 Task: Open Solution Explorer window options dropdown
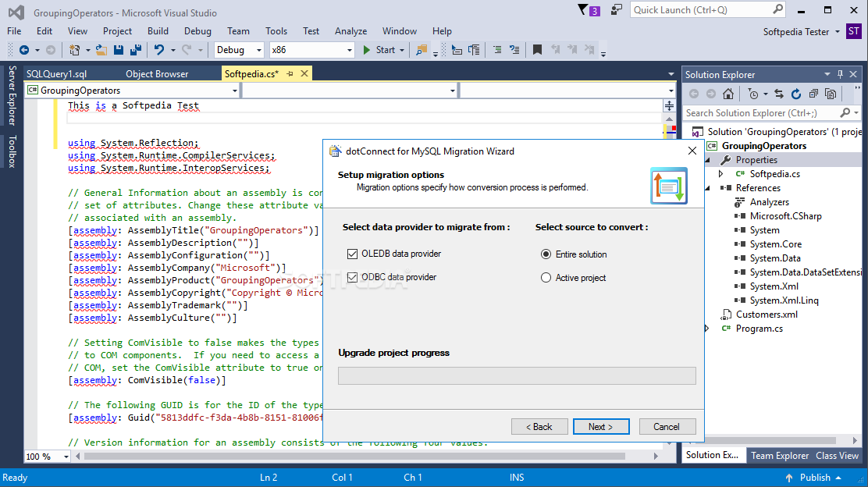click(827, 74)
